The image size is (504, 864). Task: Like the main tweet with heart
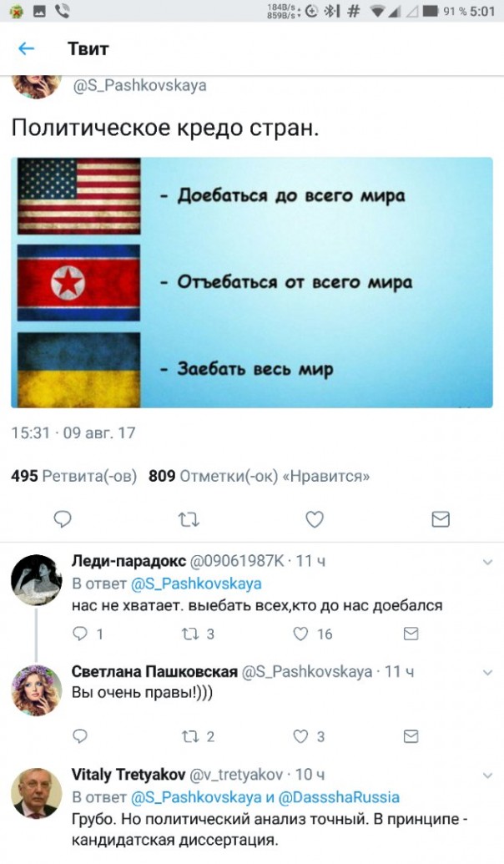pos(315,519)
